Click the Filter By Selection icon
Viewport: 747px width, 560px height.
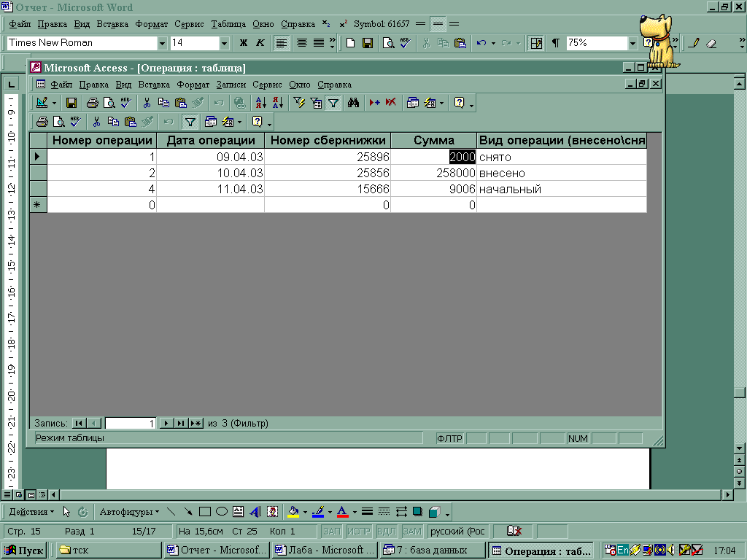click(298, 103)
